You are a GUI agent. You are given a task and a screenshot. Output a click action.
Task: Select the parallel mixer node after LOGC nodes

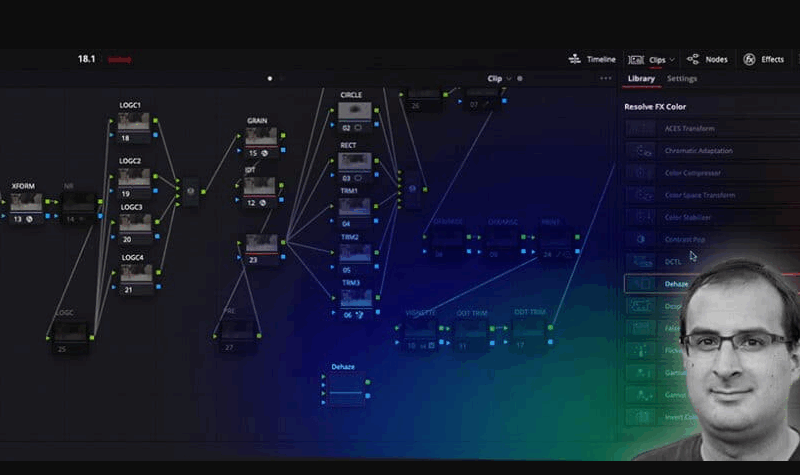(x=190, y=191)
